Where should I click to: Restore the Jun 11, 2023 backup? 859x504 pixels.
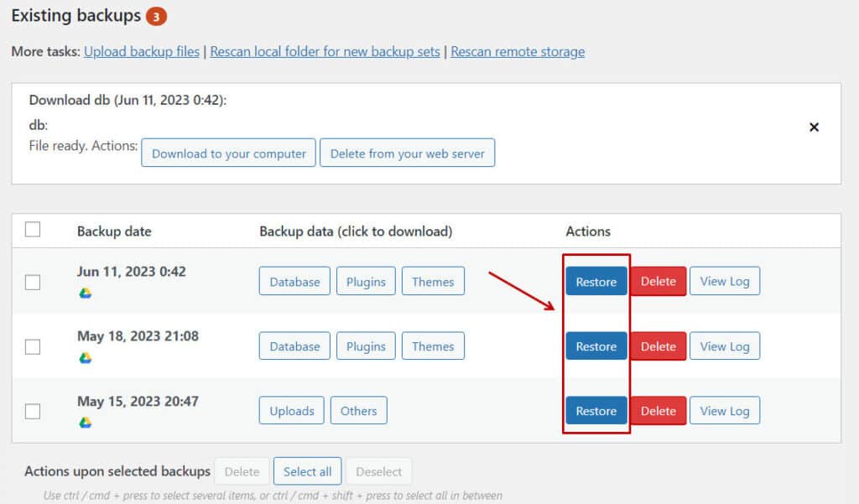596,281
